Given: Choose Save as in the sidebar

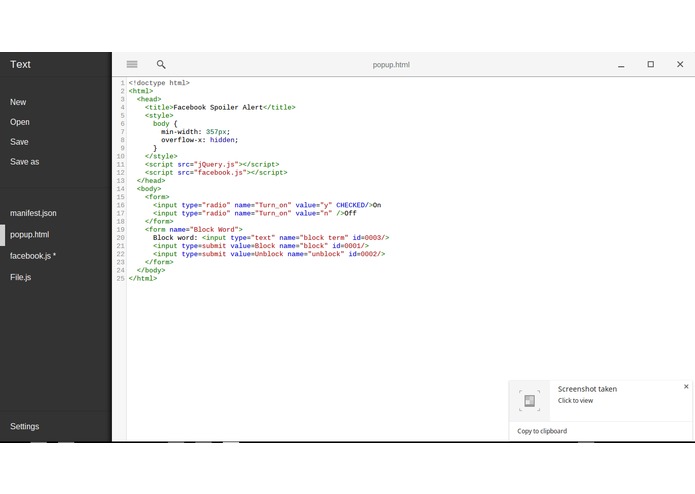Looking at the screenshot, I should click(x=24, y=162).
